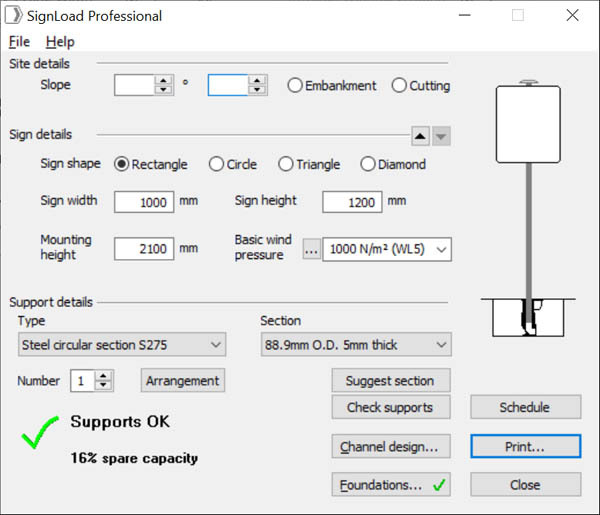Click the grey down-arrow sign details button
Screen dimensions: 600x515
442,137
